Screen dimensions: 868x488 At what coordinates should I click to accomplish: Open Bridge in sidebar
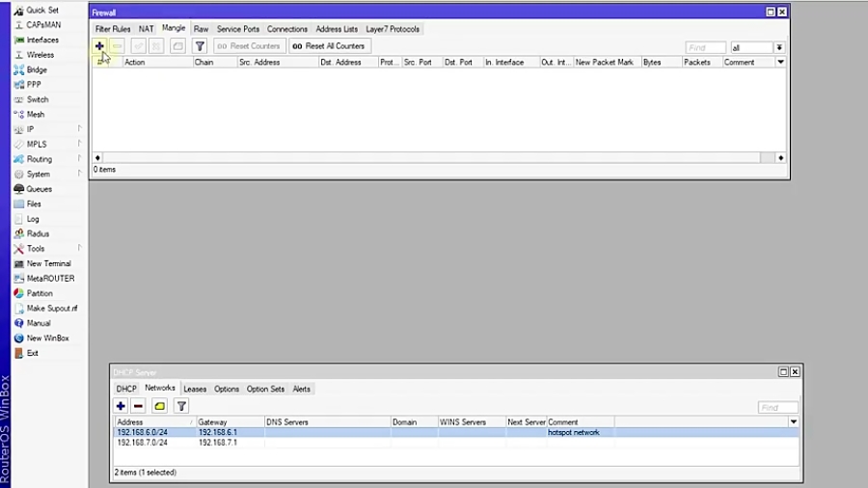(x=37, y=69)
